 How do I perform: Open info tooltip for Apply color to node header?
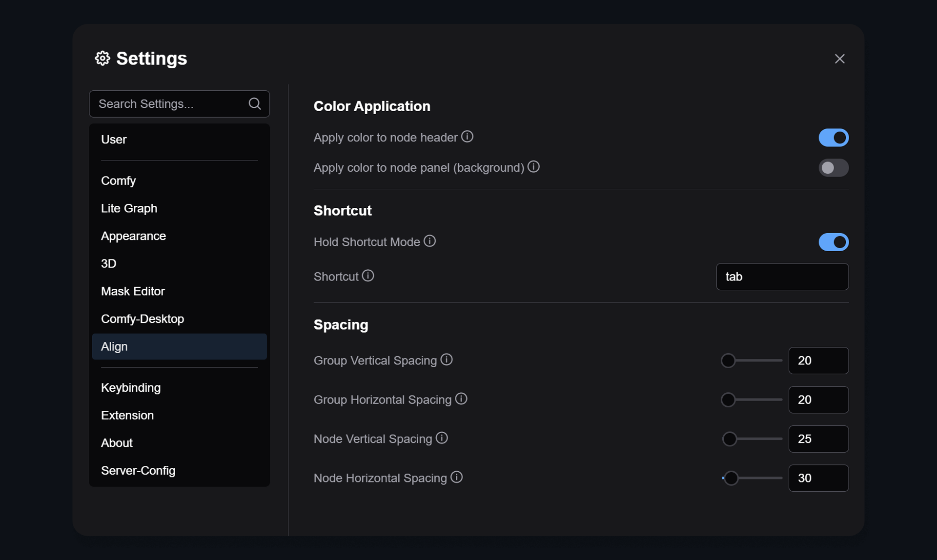click(x=467, y=137)
